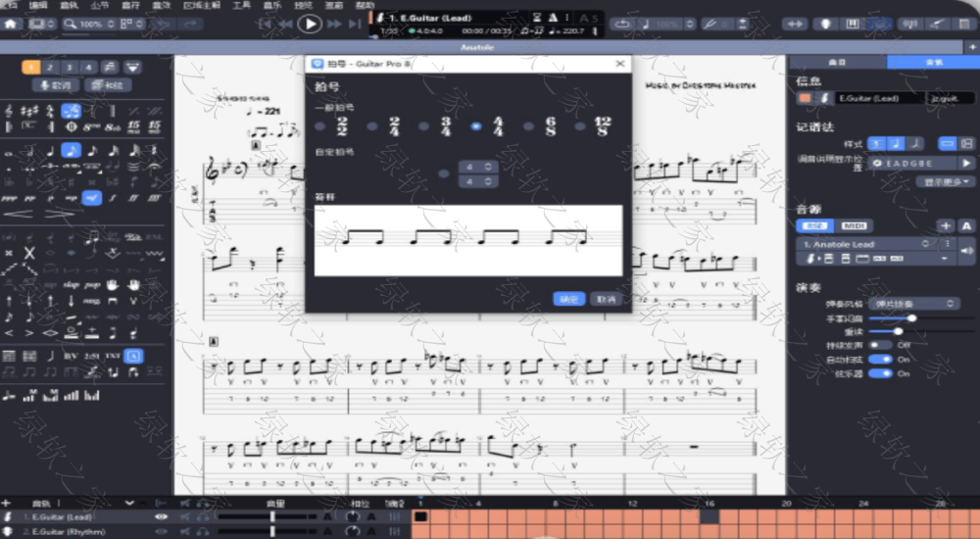The image size is (980, 539).
Task: Select the mezzo-forte dynamic icon
Action: [91, 197]
